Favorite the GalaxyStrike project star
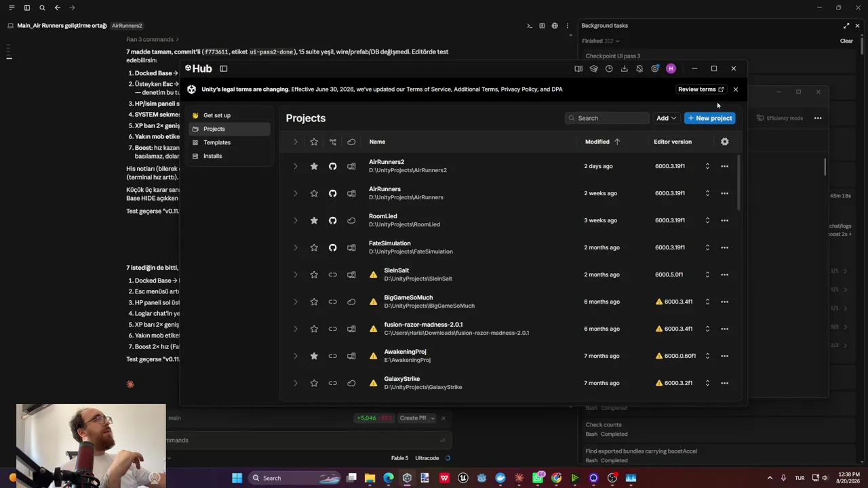The image size is (868, 488). point(314,383)
